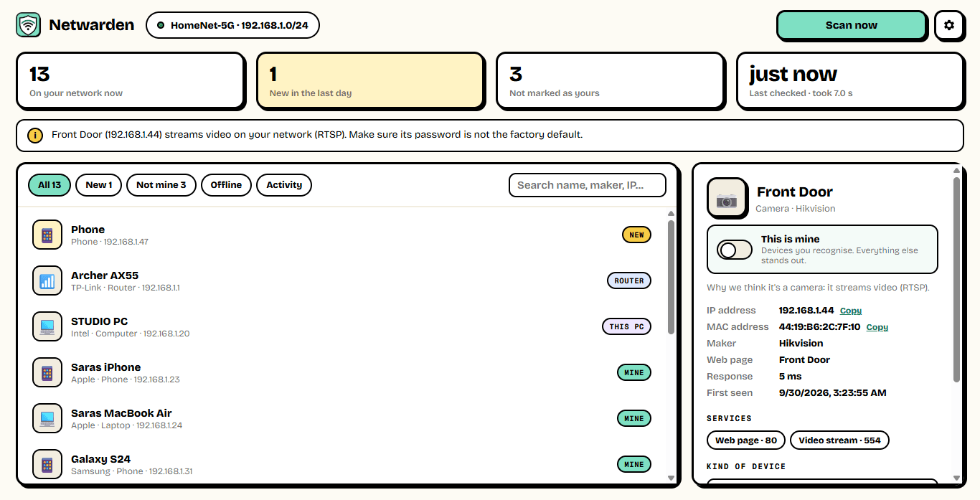Open the Offline filter tab
Image resolution: width=980 pixels, height=500 pixels.
tap(226, 185)
